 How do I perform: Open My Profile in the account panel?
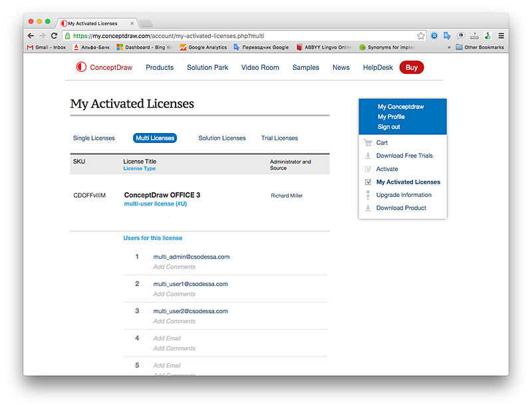[391, 117]
